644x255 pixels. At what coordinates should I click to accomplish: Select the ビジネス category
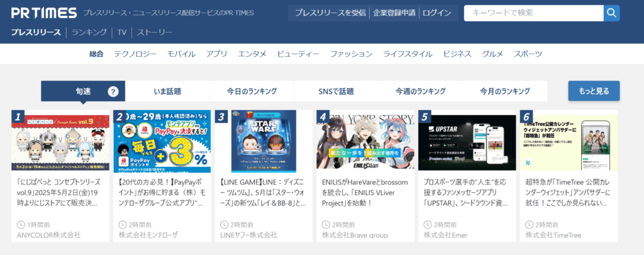point(457,54)
